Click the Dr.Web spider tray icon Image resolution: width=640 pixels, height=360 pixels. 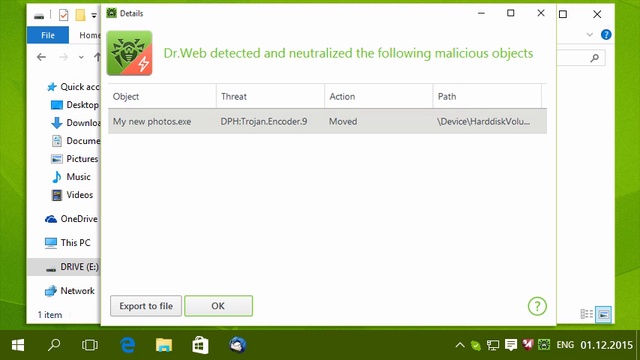coord(544,345)
